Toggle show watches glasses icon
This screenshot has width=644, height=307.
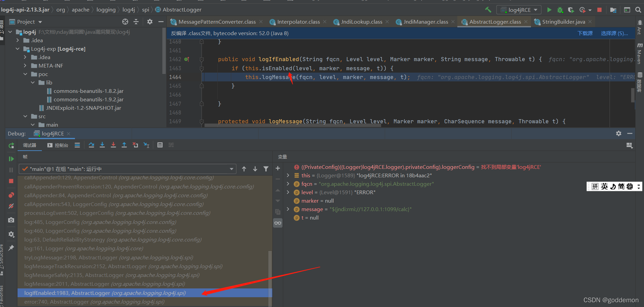coord(278,223)
